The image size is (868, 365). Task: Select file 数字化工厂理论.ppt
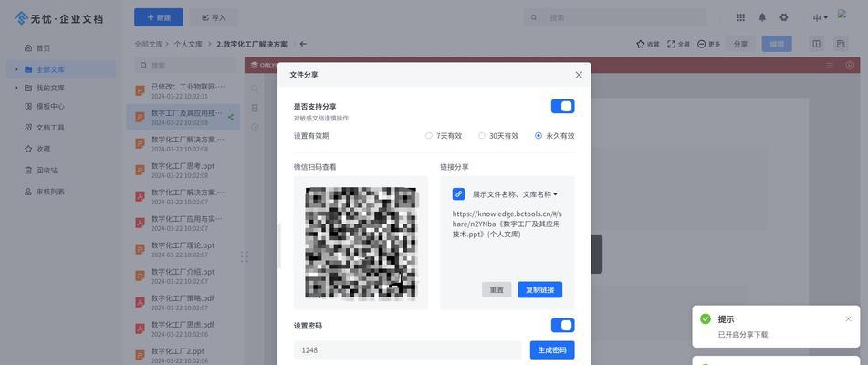(x=183, y=249)
